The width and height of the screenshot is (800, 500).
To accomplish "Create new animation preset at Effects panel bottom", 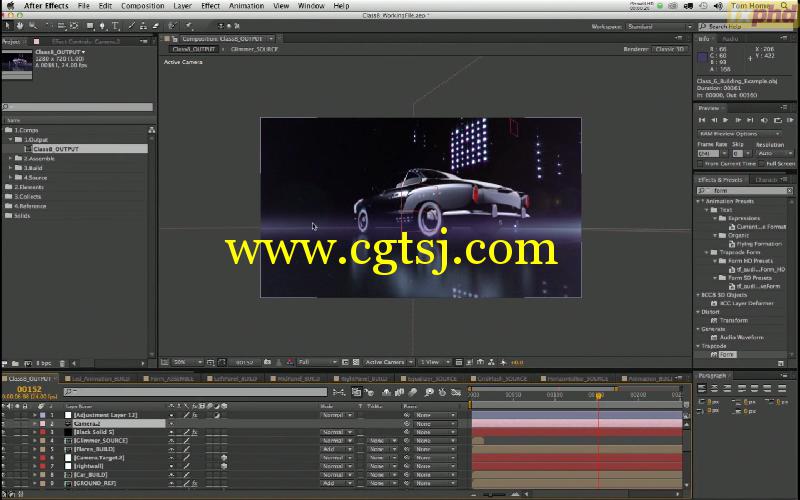I will tap(781, 363).
